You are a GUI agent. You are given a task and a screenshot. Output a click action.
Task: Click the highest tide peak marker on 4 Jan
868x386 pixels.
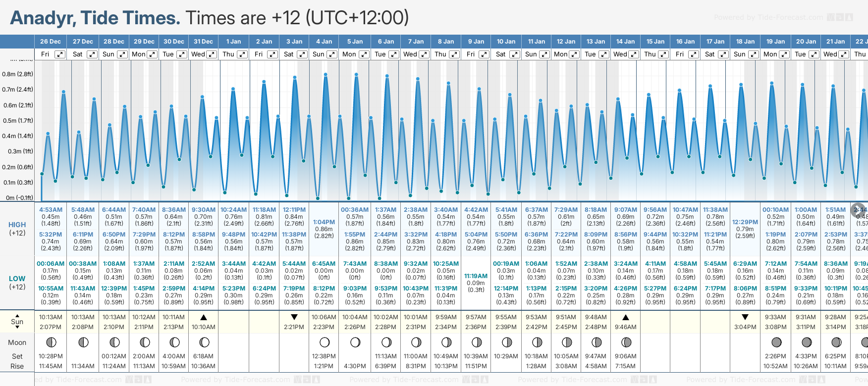[326, 75]
